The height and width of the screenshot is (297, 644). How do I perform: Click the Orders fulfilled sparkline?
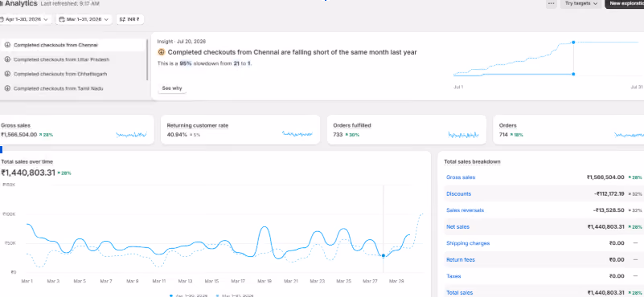(464, 134)
